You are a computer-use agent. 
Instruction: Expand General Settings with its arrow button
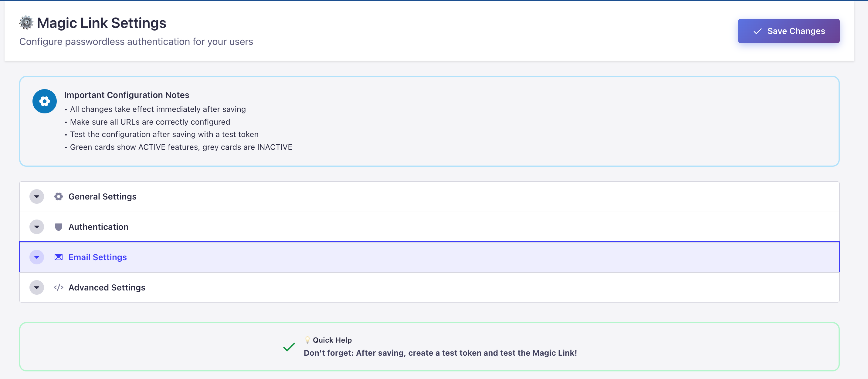(x=37, y=196)
